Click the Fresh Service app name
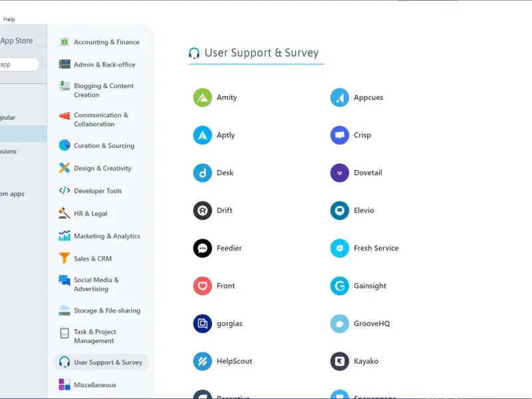 [x=376, y=248]
